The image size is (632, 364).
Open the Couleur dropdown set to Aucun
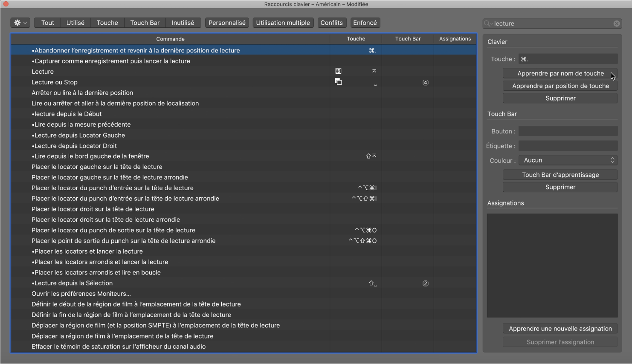568,160
